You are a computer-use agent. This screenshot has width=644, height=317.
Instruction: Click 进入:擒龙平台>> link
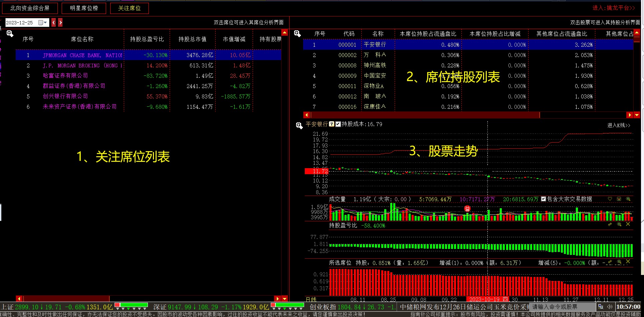pyautogui.click(x=614, y=8)
